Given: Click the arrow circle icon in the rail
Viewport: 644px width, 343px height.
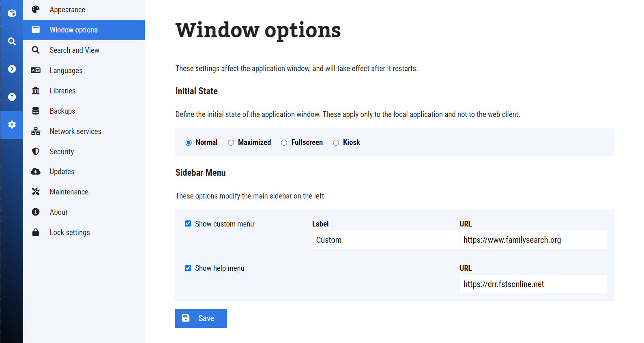Looking at the screenshot, I should 12,69.
